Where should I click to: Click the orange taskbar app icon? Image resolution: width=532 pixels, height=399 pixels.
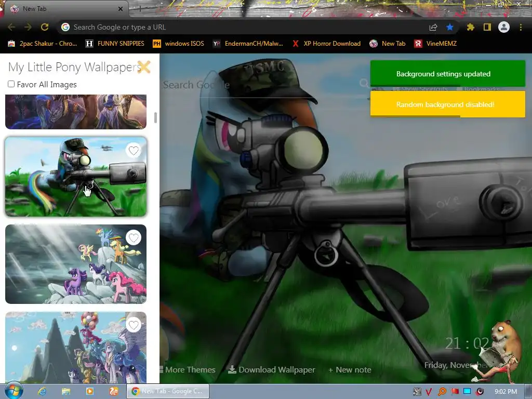click(x=114, y=391)
